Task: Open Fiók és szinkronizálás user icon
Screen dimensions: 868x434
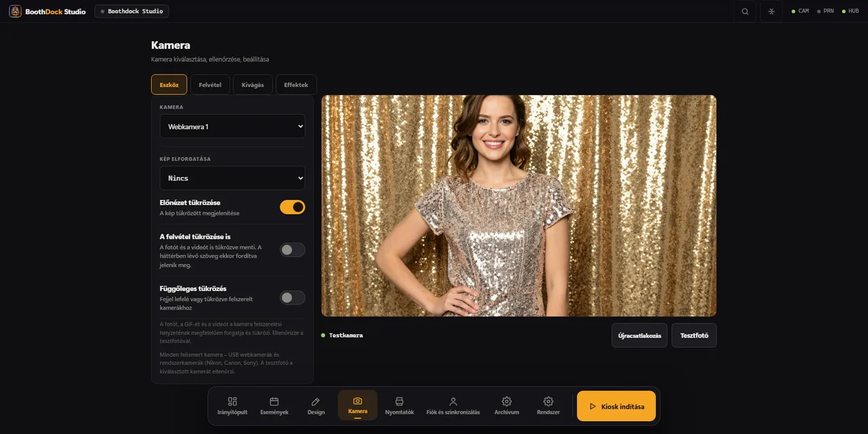Action: pos(453,401)
